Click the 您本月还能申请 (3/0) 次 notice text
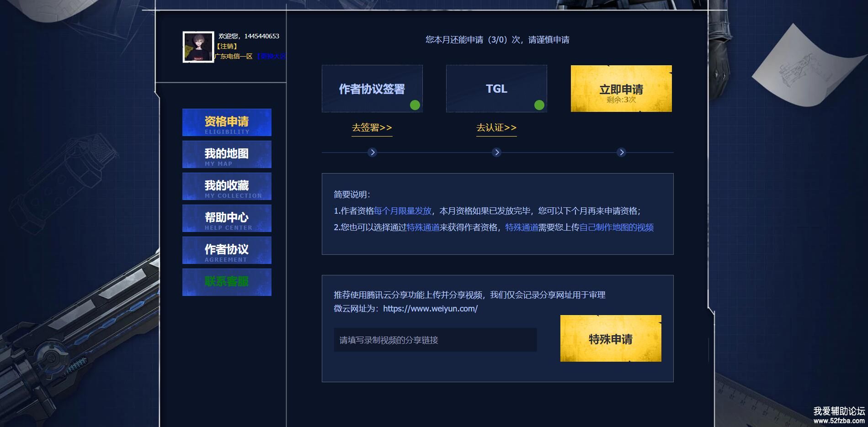 497,40
